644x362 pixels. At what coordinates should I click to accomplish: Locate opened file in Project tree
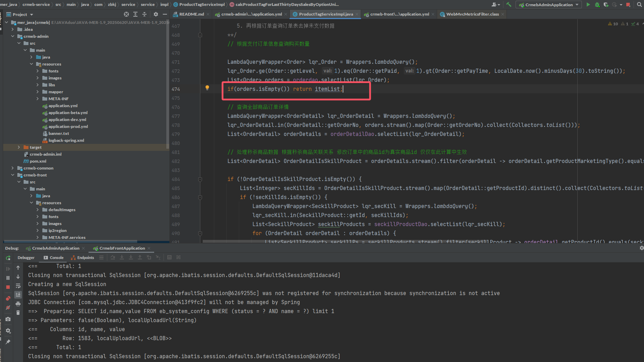point(126,14)
